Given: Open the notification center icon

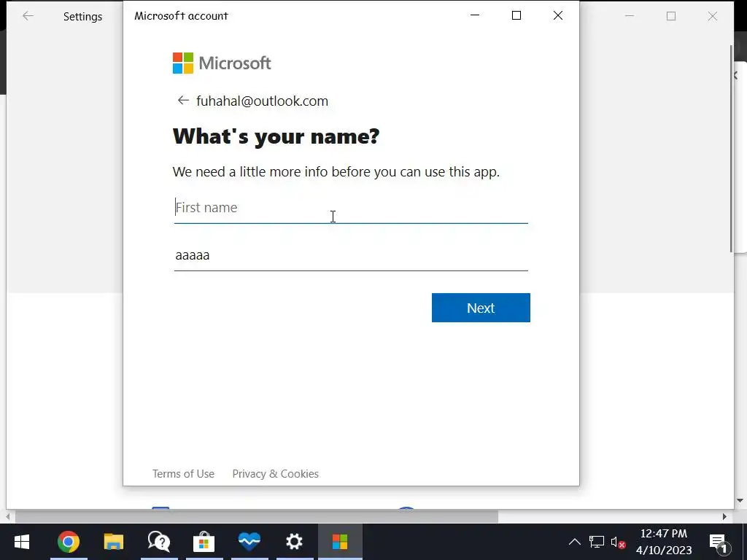Looking at the screenshot, I should coord(719,542).
